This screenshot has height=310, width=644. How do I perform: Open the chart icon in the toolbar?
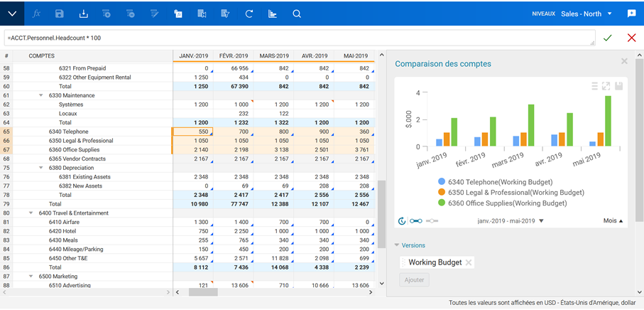[273, 14]
